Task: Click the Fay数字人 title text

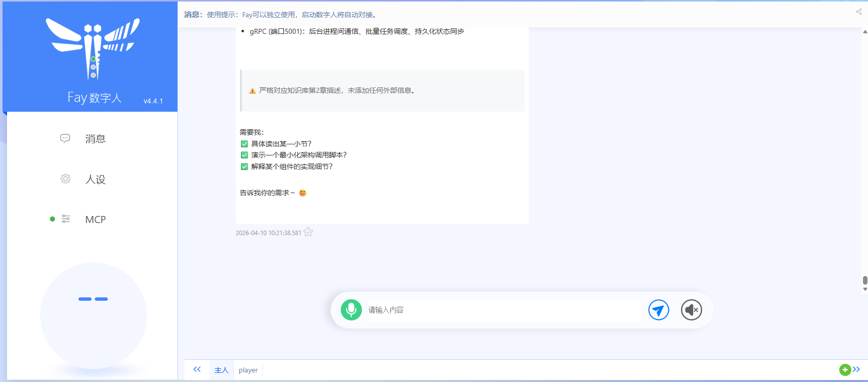Action: pyautogui.click(x=94, y=97)
